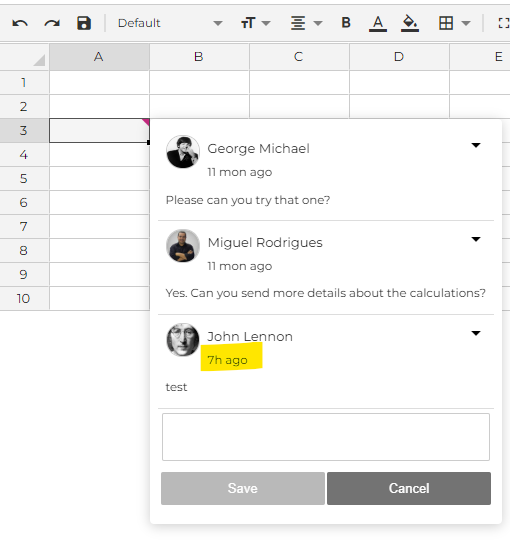Viewport: 510px width, 541px height.
Task: Focus the new comment text box
Action: point(326,437)
